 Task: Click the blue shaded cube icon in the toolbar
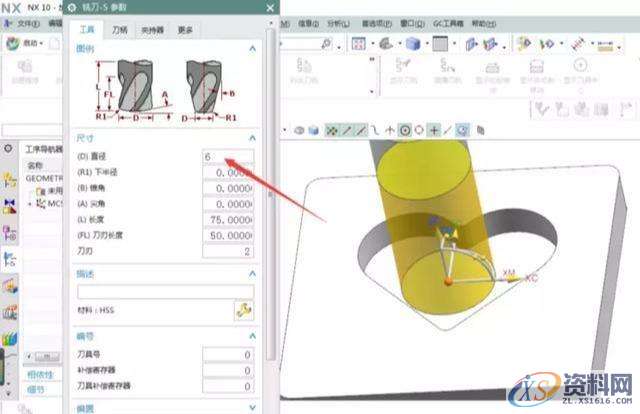coord(313,130)
